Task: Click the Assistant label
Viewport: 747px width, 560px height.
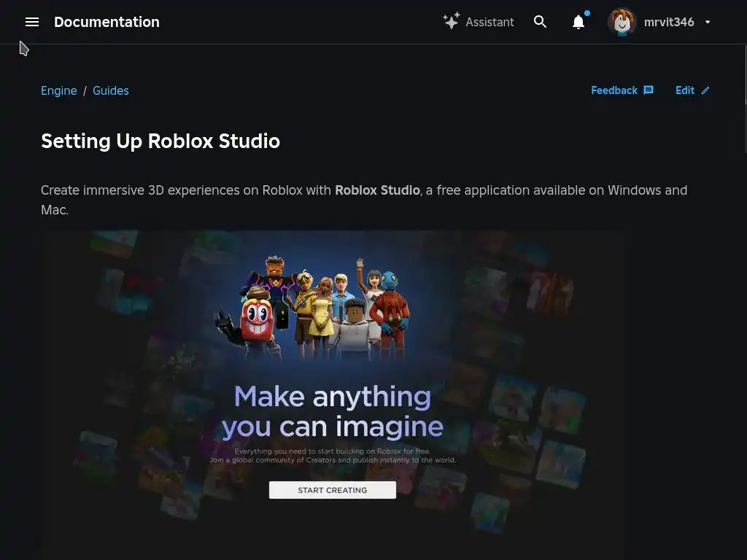Action: [489, 22]
